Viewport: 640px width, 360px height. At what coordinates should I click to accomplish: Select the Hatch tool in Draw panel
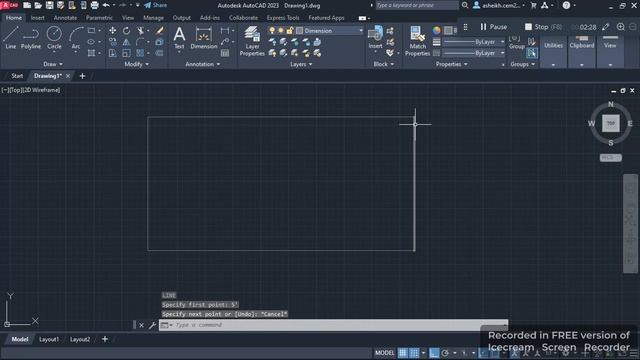pyautogui.click(x=91, y=53)
